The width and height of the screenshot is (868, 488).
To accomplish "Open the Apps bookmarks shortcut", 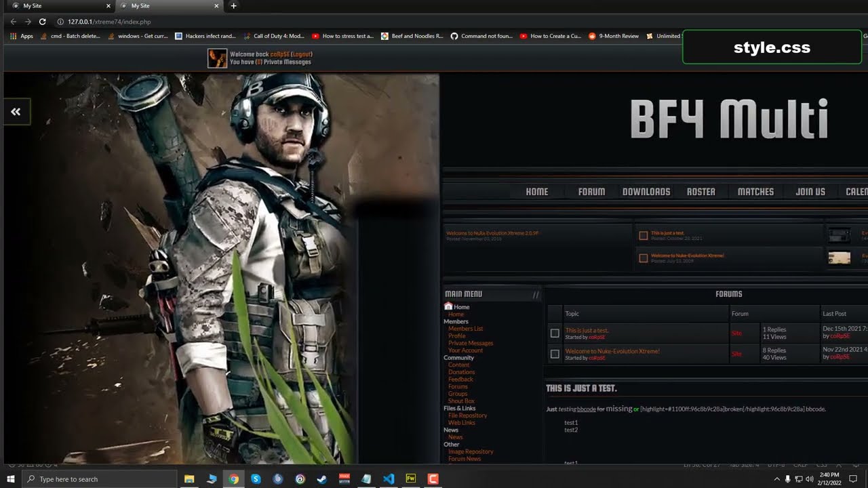I will coord(22,36).
